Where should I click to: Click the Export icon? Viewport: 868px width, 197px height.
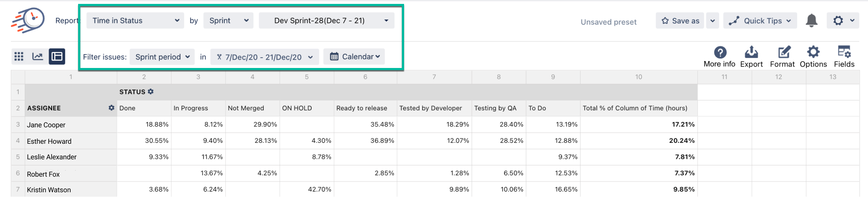[x=751, y=52]
